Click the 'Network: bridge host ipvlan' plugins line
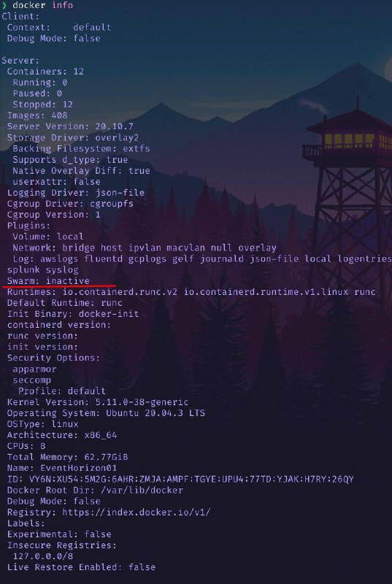 tap(145, 248)
